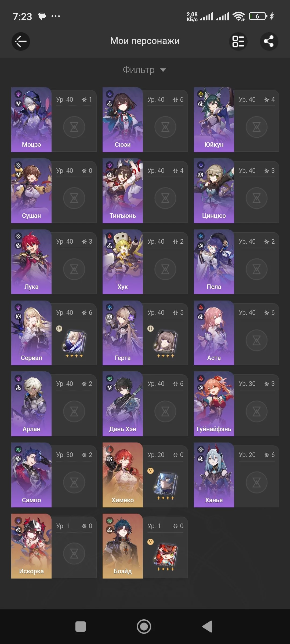Select the Сюэи character card
This screenshot has height=644, width=290.
(123, 120)
